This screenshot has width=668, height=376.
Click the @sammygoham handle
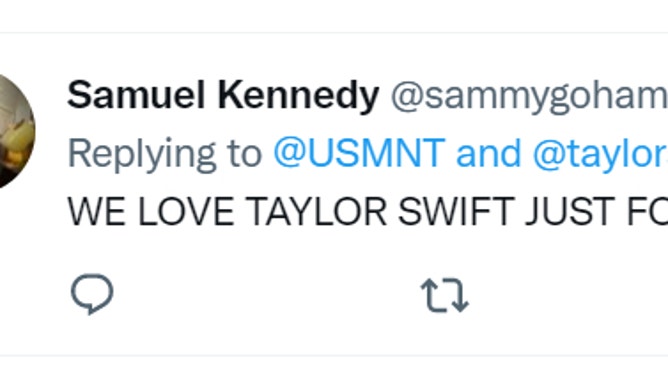pos(529,97)
